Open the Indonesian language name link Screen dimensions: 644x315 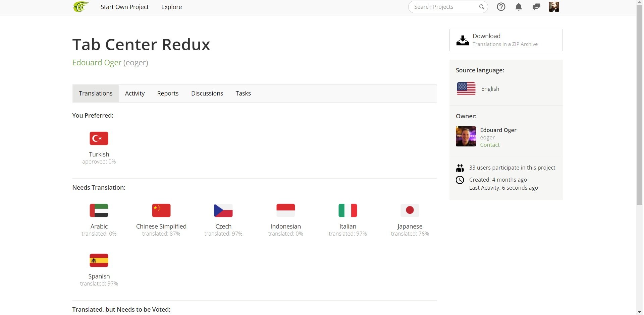pyautogui.click(x=286, y=226)
